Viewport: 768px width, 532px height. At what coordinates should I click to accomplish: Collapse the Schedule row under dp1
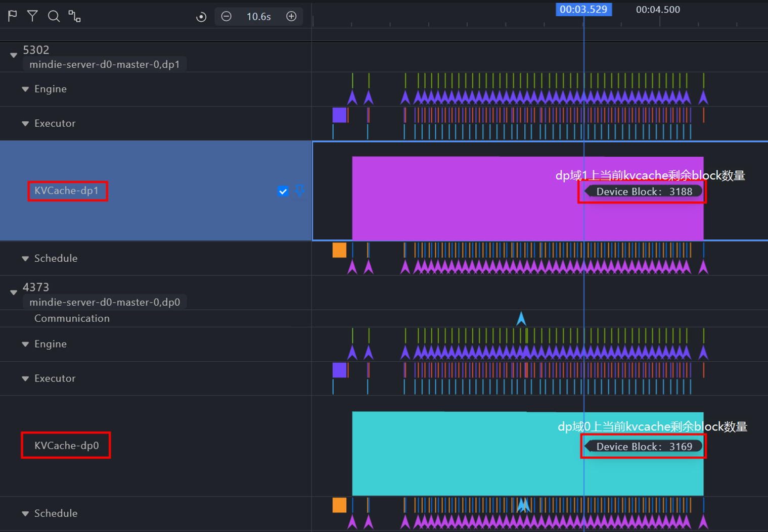(25, 258)
